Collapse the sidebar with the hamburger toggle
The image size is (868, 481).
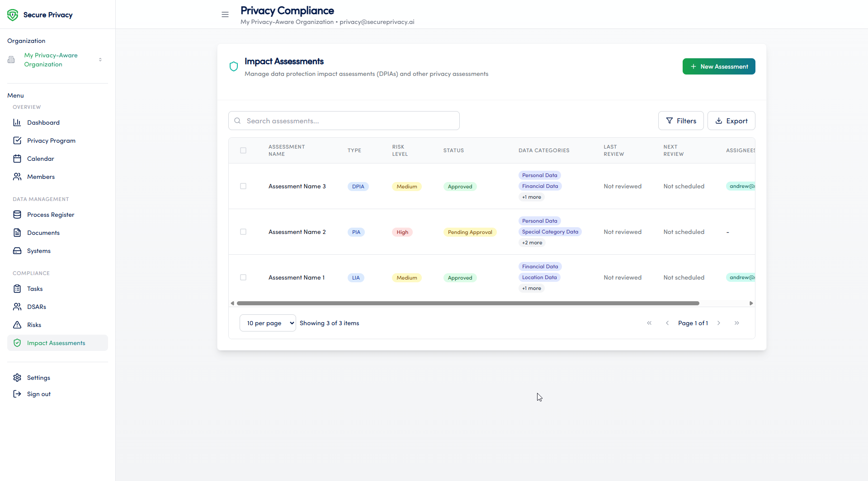tap(225, 14)
